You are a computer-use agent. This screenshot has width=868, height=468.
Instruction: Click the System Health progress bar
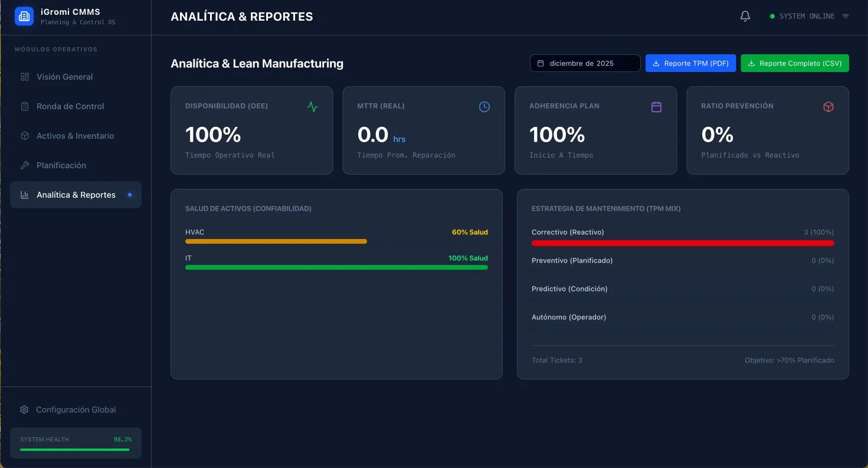(74, 450)
